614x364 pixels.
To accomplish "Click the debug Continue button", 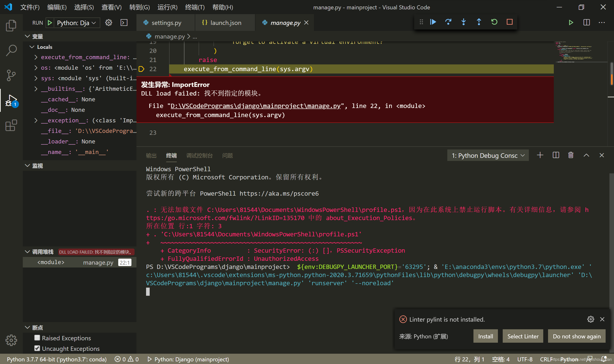I will [433, 22].
